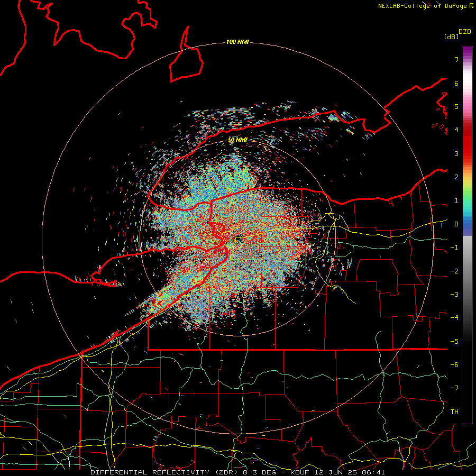Click the 6 dB tick label
Screen dimensions: 476x476
pos(456,83)
